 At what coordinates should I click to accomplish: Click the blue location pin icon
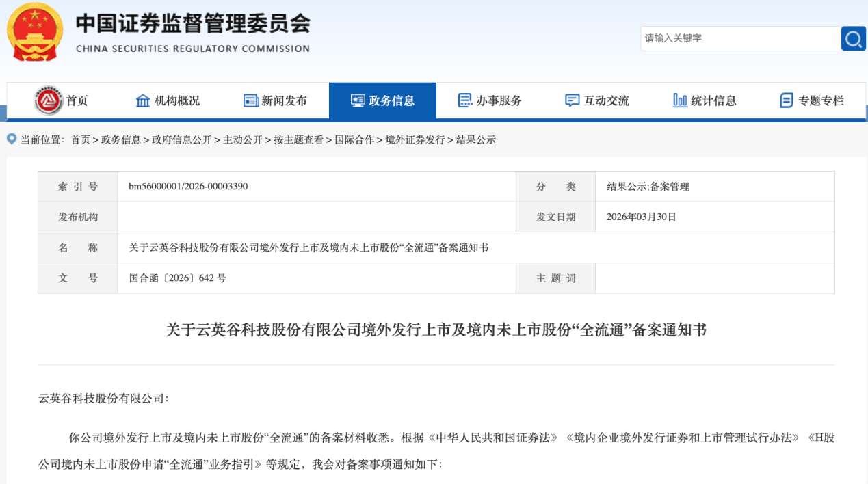click(11, 139)
